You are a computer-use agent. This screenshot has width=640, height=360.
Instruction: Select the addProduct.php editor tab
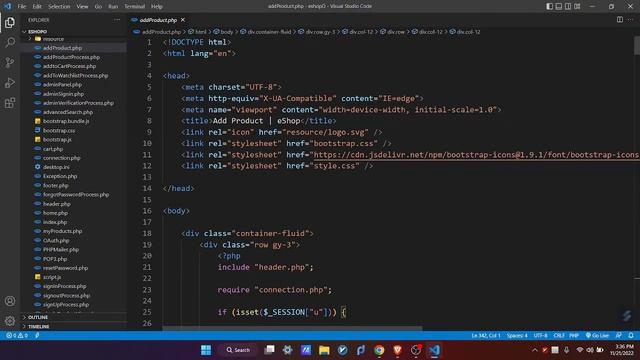click(x=158, y=20)
